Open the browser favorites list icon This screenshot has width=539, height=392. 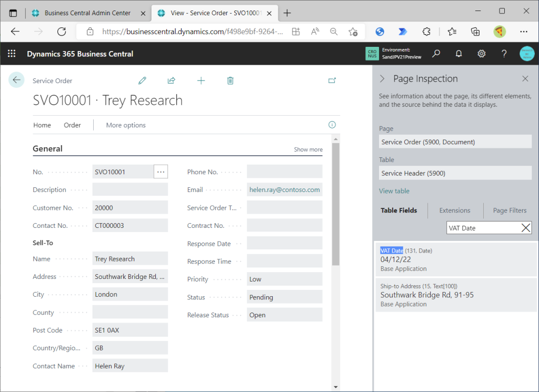[452, 32]
